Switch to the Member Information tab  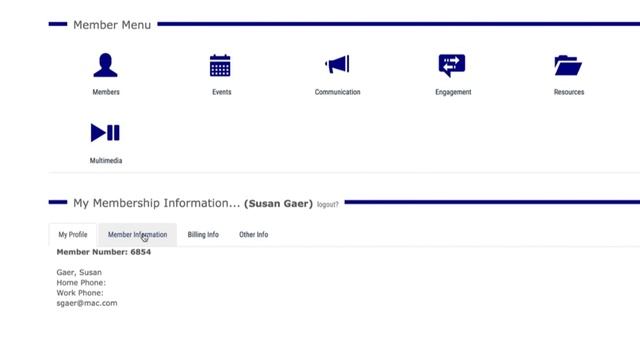pyautogui.click(x=138, y=234)
